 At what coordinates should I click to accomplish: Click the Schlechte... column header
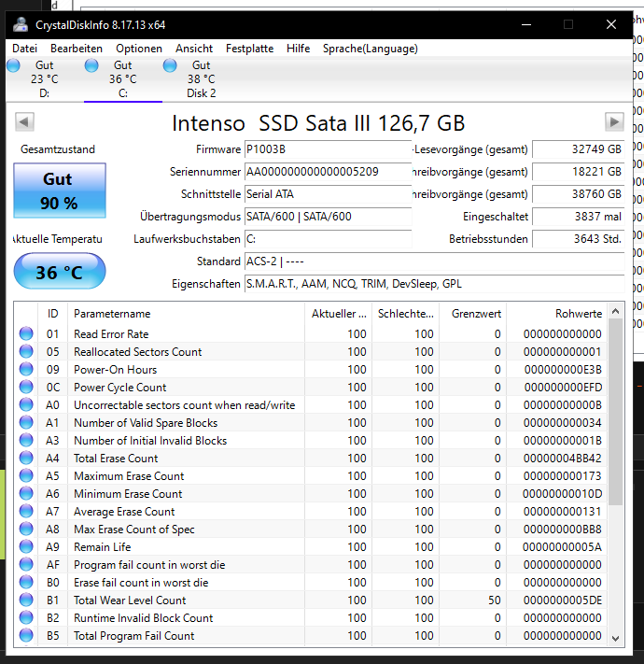405,314
